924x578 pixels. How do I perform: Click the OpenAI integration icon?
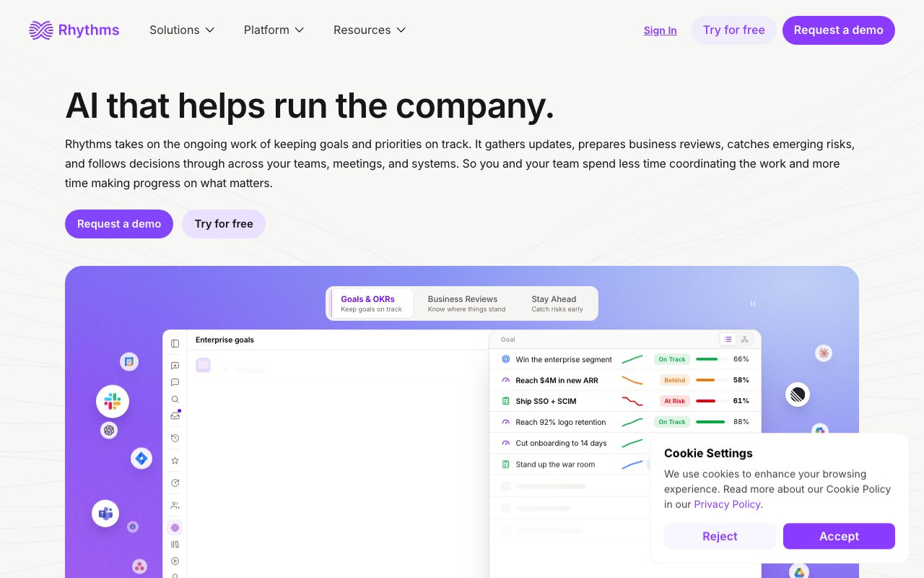tap(109, 431)
